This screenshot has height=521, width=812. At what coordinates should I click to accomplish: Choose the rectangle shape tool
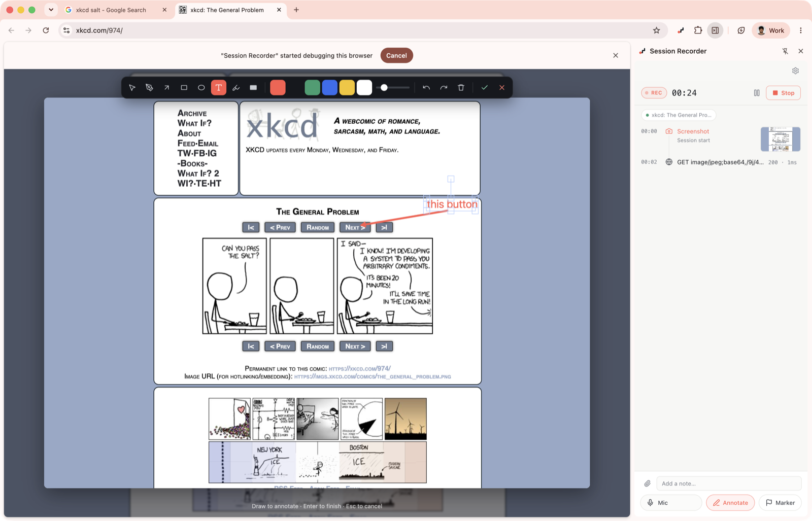184,88
